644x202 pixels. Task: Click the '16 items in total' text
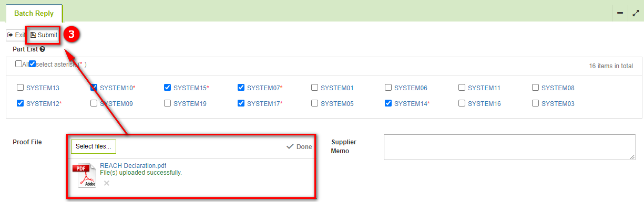point(611,66)
